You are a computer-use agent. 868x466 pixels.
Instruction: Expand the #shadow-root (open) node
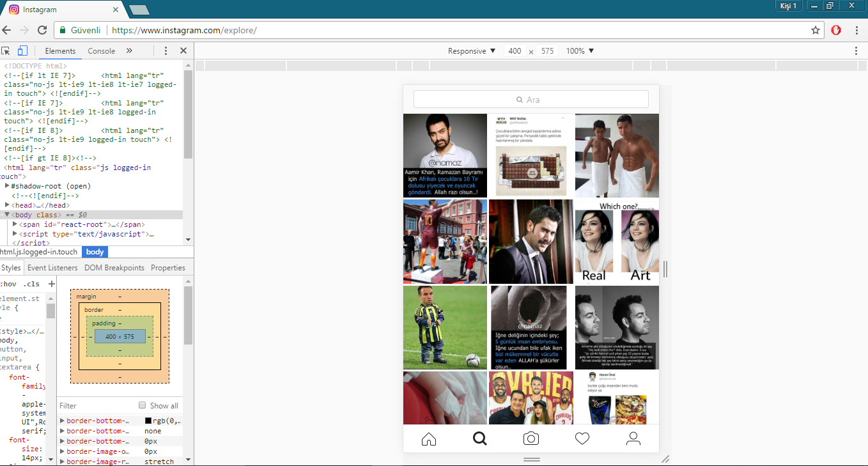7,186
